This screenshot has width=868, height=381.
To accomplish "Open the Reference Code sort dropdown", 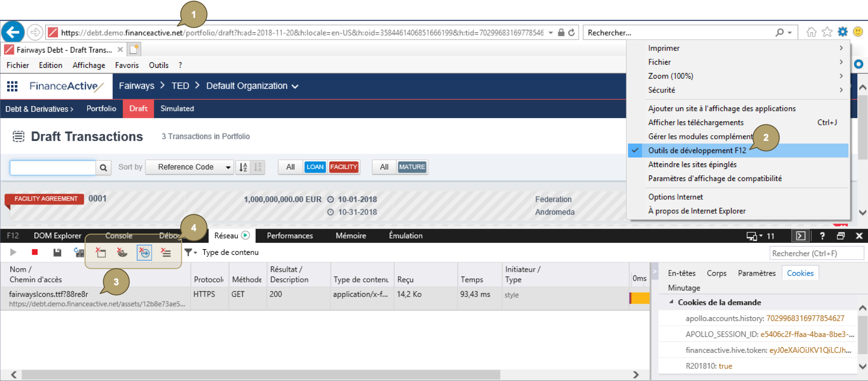I will [189, 167].
